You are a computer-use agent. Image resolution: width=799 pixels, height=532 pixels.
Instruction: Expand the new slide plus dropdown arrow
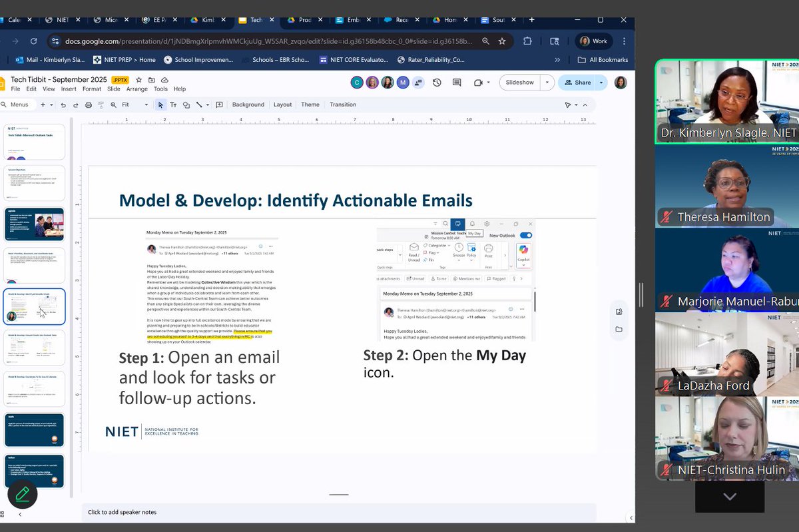(52, 105)
